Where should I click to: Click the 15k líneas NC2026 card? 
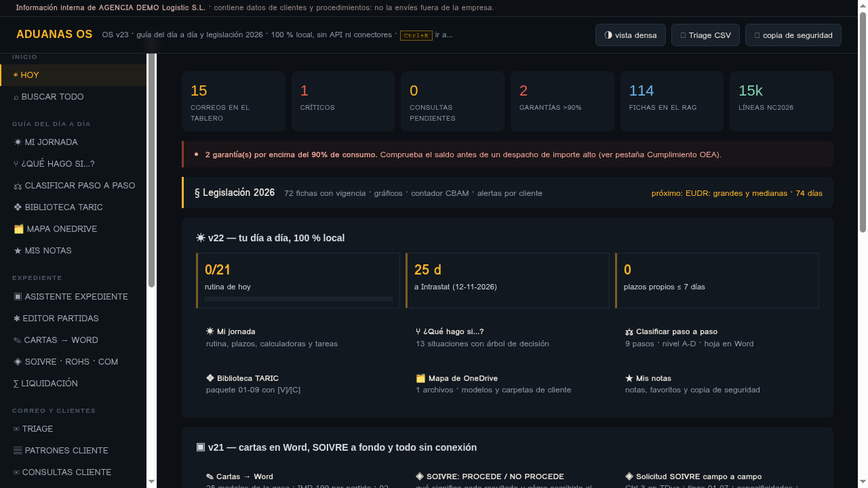pyautogui.click(x=781, y=101)
